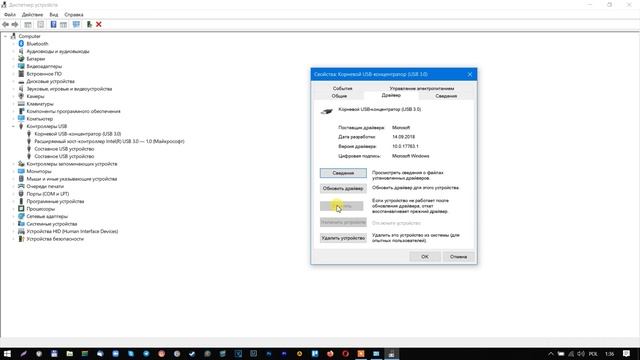Switch to the Сведения tab
The height and width of the screenshot is (360, 640).
tap(446, 96)
